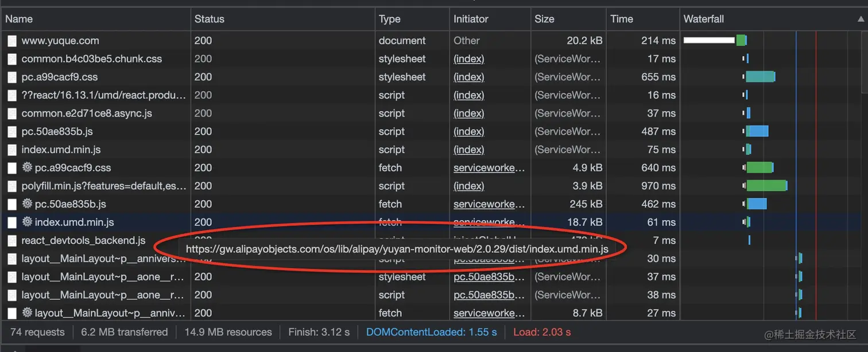Open (index) initiator for common.e2d71ce8.async.js
Screen dimensions: 868x352
pyautogui.click(x=468, y=114)
